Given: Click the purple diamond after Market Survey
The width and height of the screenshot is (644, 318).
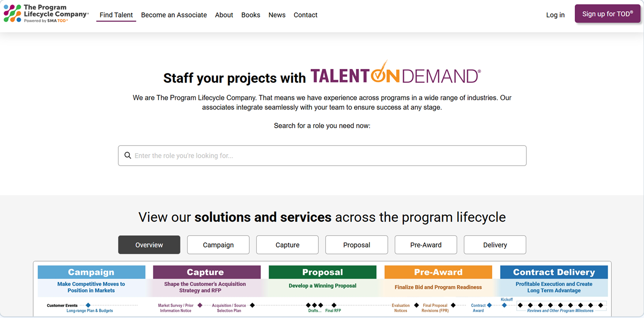Looking at the screenshot, I should click(x=200, y=305).
